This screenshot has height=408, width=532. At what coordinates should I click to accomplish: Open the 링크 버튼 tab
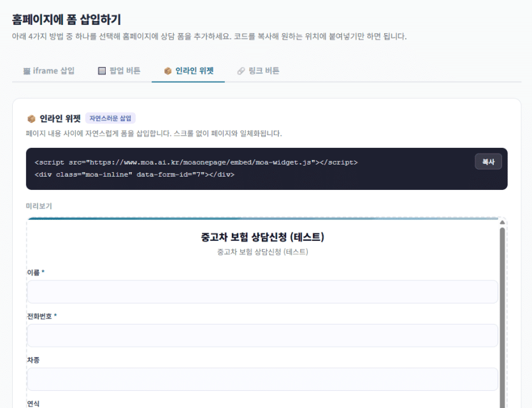click(x=257, y=72)
